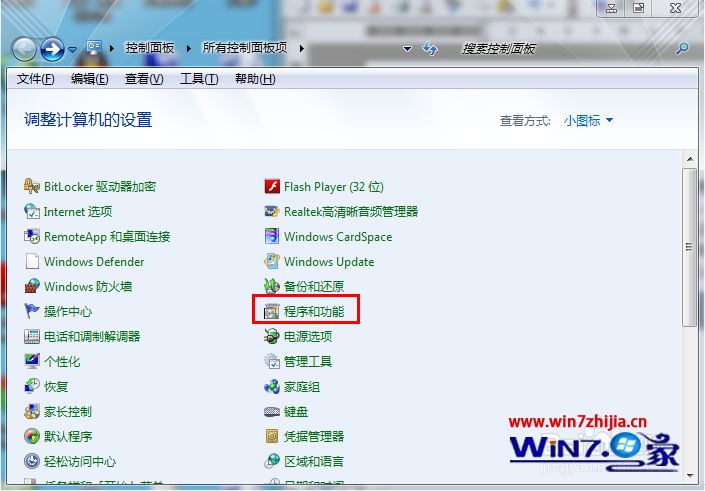Click the 凭据管理器 safe icon
705x491 pixels.
[x=272, y=436]
